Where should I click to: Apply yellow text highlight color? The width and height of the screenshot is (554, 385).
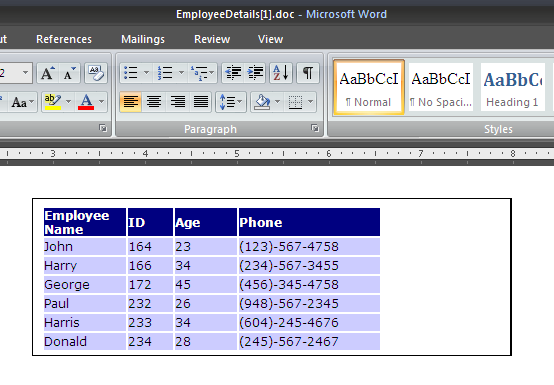53,102
